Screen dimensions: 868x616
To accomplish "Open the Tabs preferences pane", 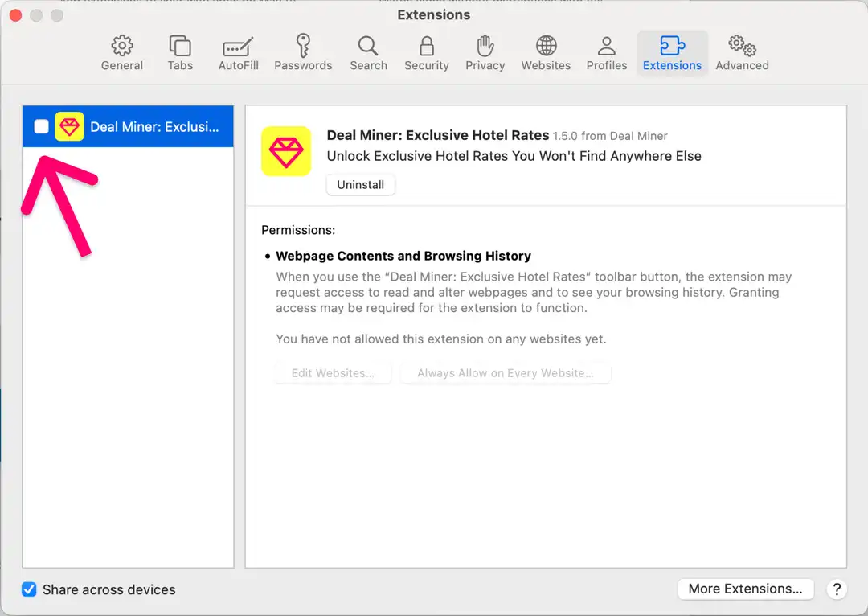I will pyautogui.click(x=180, y=54).
